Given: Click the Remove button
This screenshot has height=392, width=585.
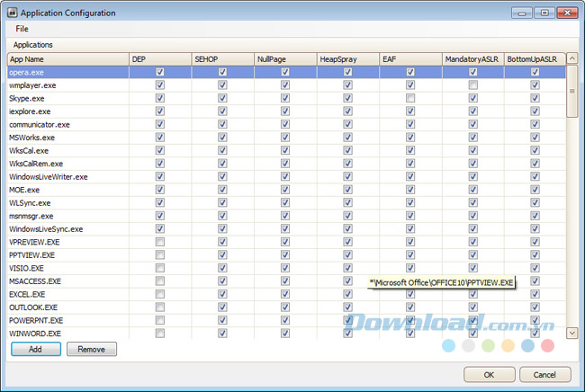Looking at the screenshot, I should 92,349.
